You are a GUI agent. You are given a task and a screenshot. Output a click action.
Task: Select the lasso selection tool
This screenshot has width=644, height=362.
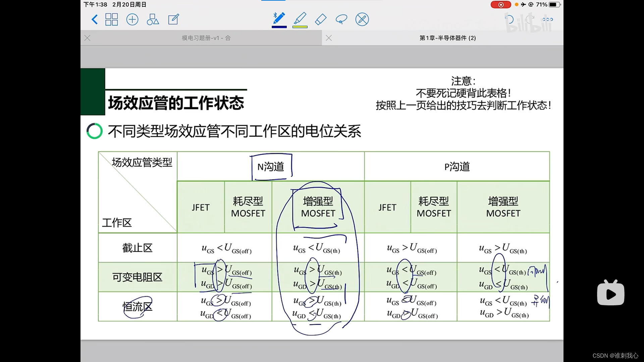coord(341,19)
